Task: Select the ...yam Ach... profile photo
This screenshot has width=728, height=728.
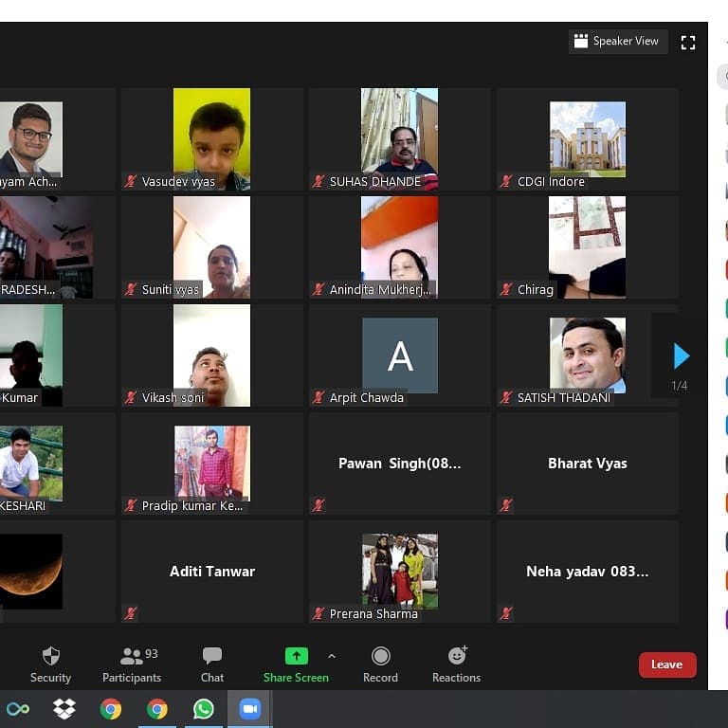Action: click(x=31, y=139)
